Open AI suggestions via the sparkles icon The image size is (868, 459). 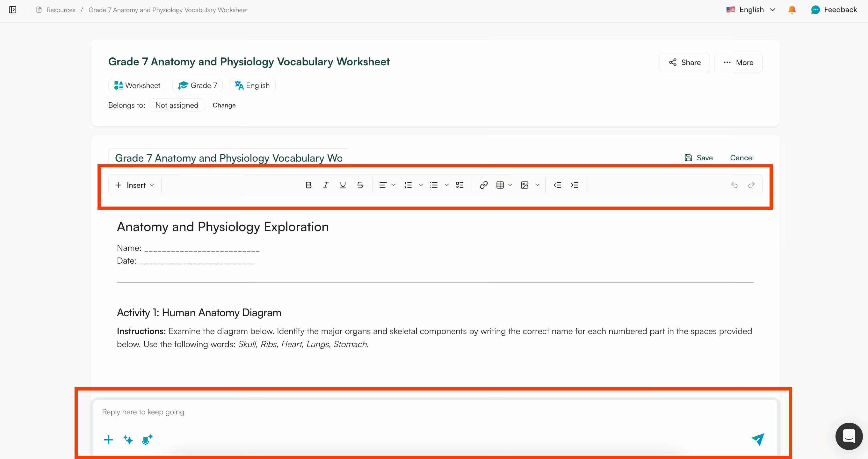click(x=128, y=440)
